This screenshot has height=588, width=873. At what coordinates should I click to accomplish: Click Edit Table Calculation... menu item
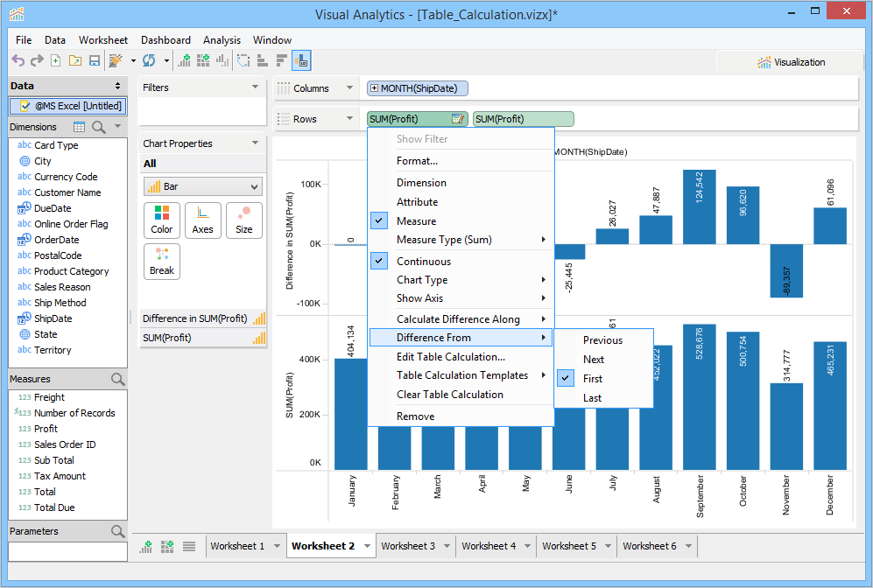(461, 357)
